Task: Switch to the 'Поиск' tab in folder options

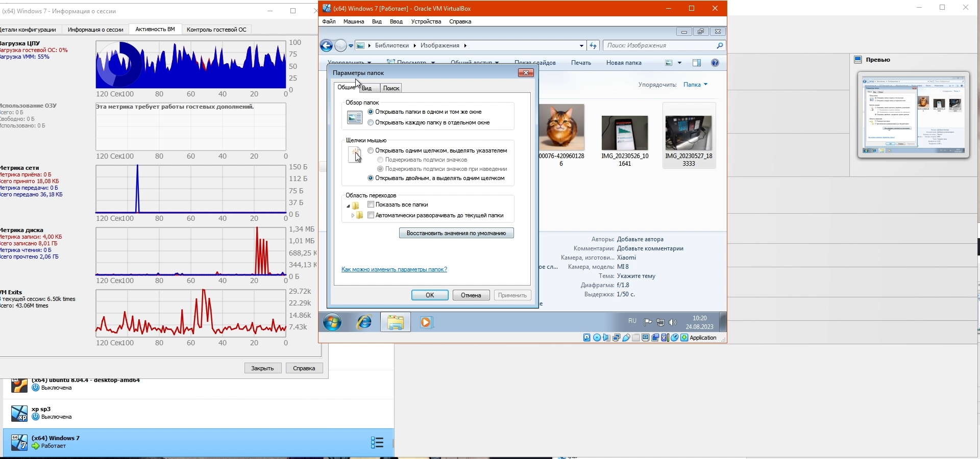Action: coord(391,88)
